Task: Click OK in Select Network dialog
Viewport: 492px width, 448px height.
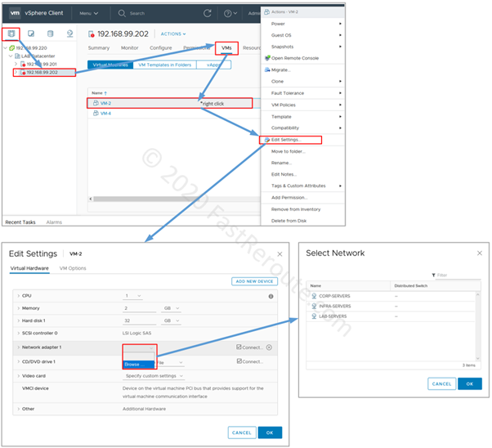Action: pyautogui.click(x=470, y=383)
